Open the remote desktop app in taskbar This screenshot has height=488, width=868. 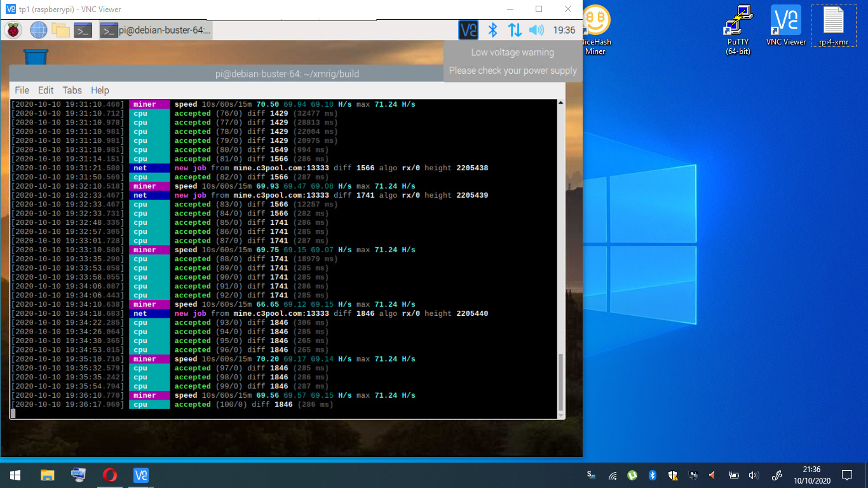79,475
